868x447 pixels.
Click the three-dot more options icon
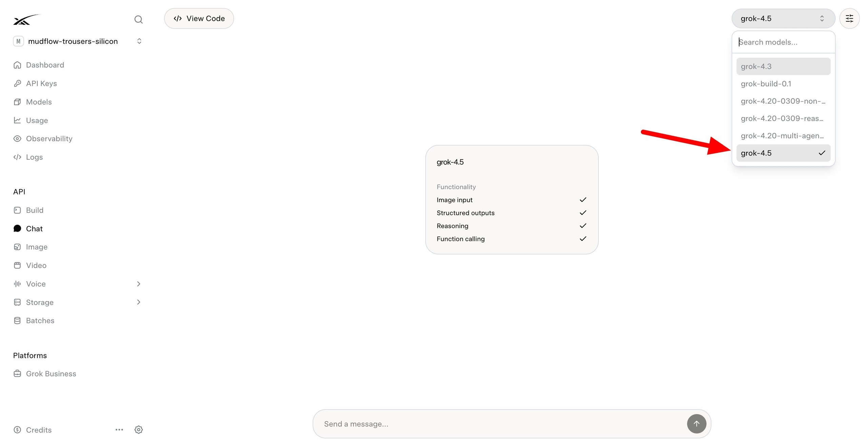[x=119, y=430]
